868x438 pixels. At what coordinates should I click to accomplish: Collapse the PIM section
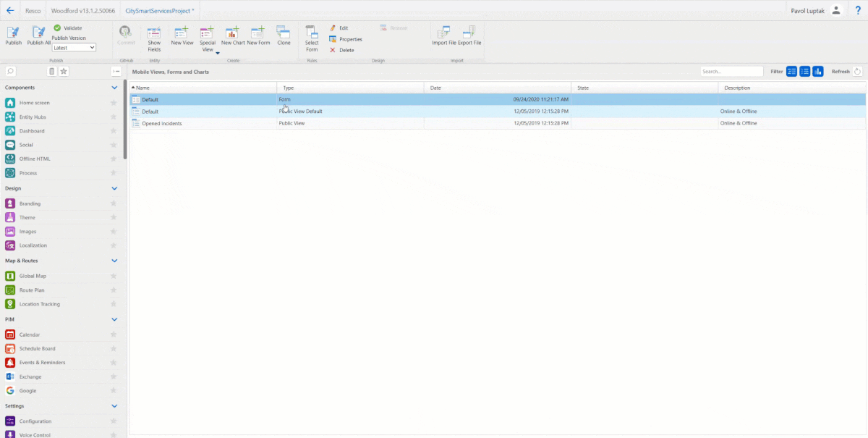tap(114, 319)
